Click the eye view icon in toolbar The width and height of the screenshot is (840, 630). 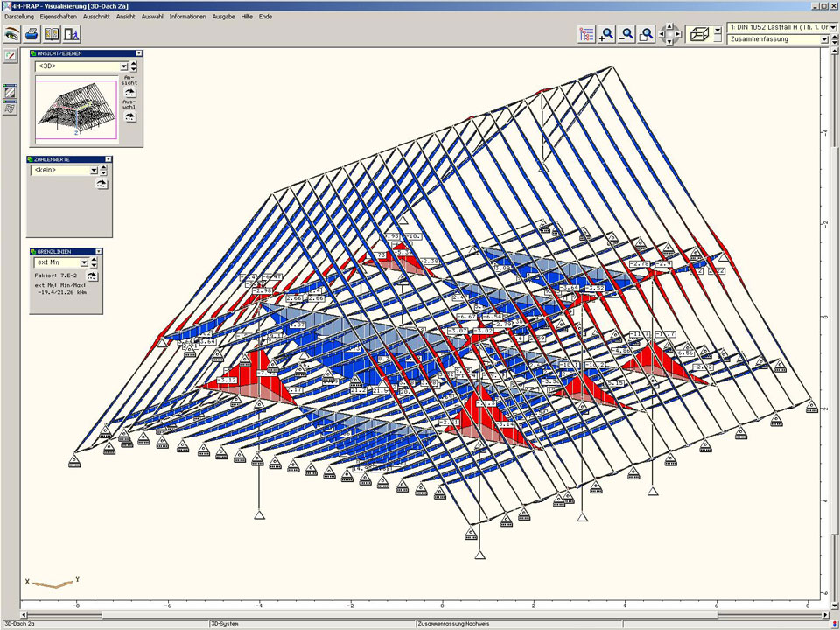click(x=11, y=34)
